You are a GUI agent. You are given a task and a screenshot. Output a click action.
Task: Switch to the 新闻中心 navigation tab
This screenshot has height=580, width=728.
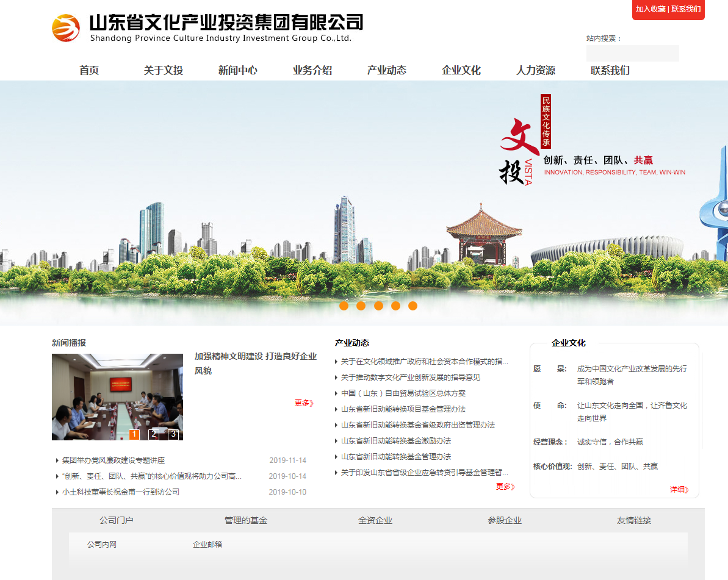(x=237, y=70)
